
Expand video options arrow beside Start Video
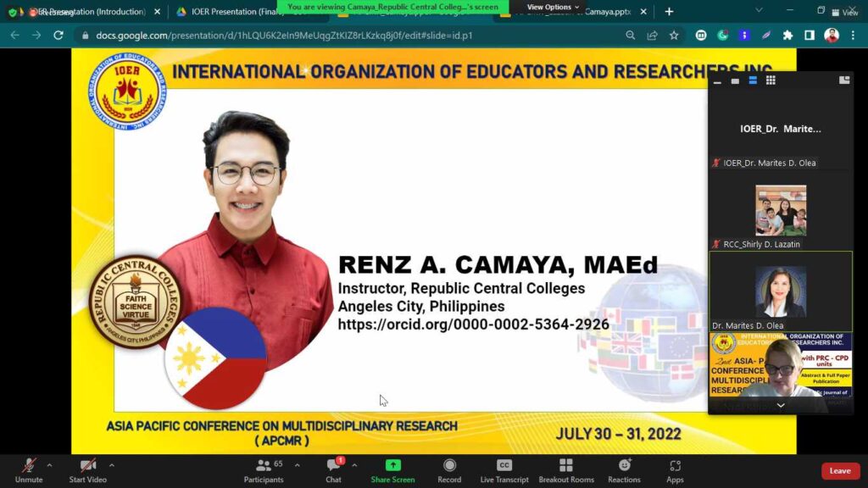pyautogui.click(x=111, y=464)
